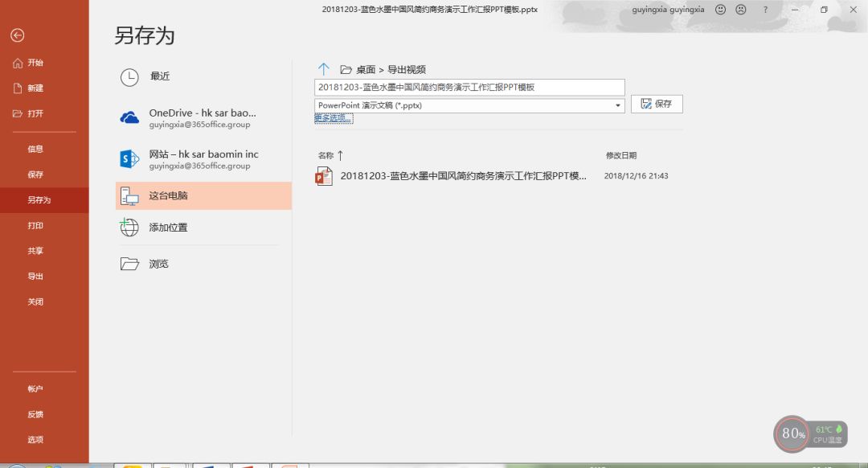
Task: Click the up-arrow to parent folder icon
Action: [324, 69]
